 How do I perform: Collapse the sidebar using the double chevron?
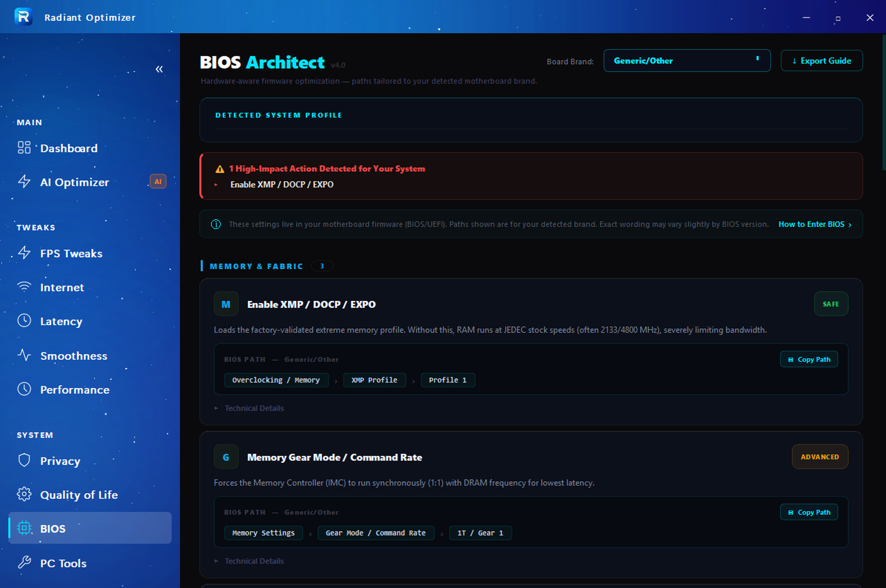(159, 69)
